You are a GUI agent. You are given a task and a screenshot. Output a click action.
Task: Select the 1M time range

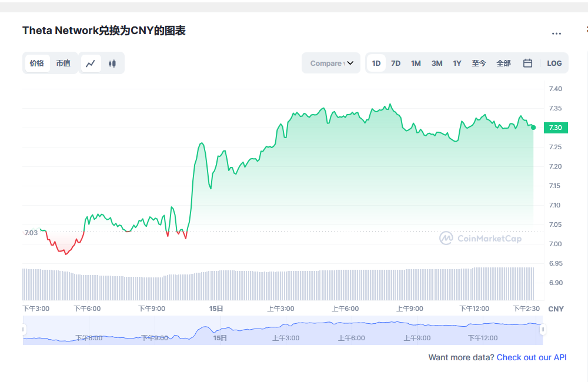pos(416,63)
